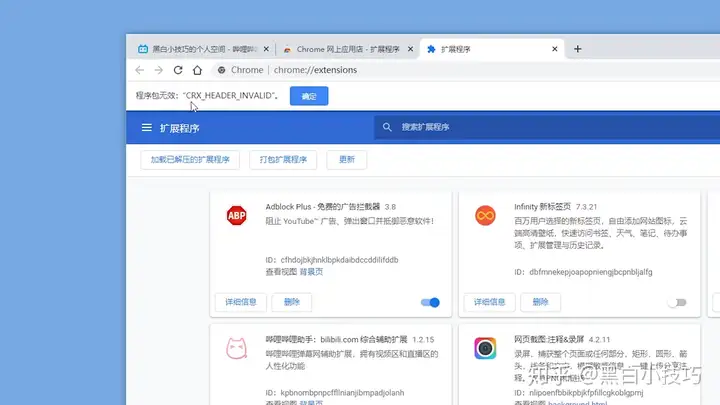Click the search magnifier icon

point(387,127)
